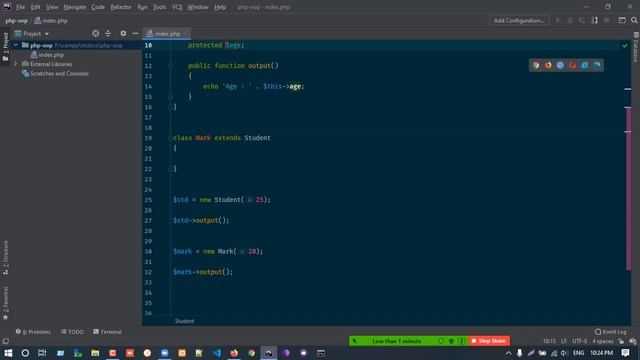The image size is (640, 360).
Task: Hide the Project panel with minus icon
Action: (x=135, y=33)
